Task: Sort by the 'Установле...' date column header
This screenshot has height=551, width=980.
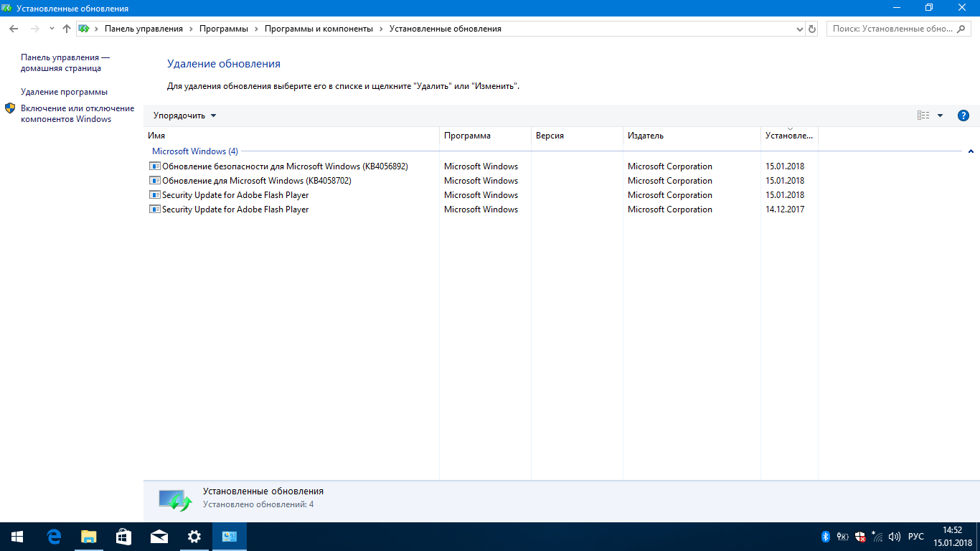Action: (789, 136)
